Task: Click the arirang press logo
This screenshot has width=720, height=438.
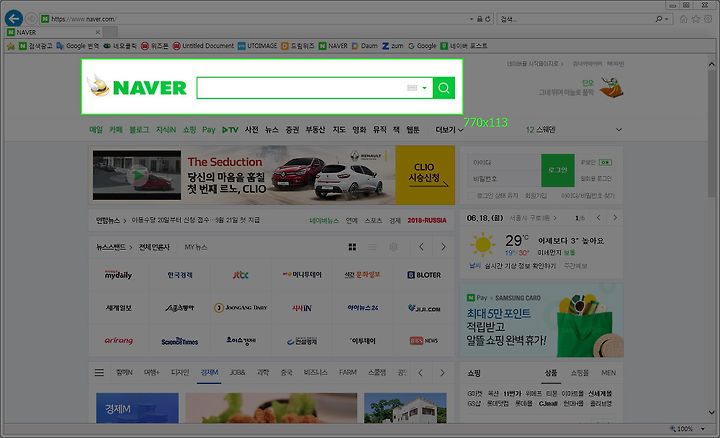Action: (118, 340)
